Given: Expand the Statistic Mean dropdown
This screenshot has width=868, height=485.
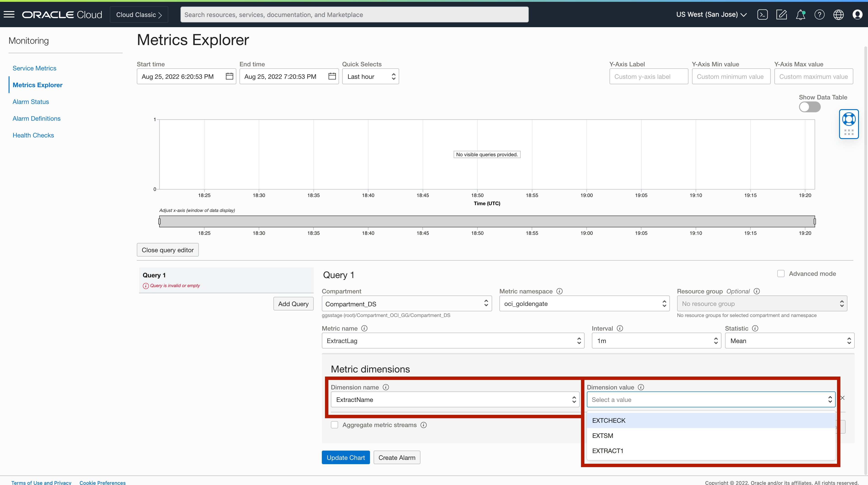Looking at the screenshot, I should click(789, 341).
